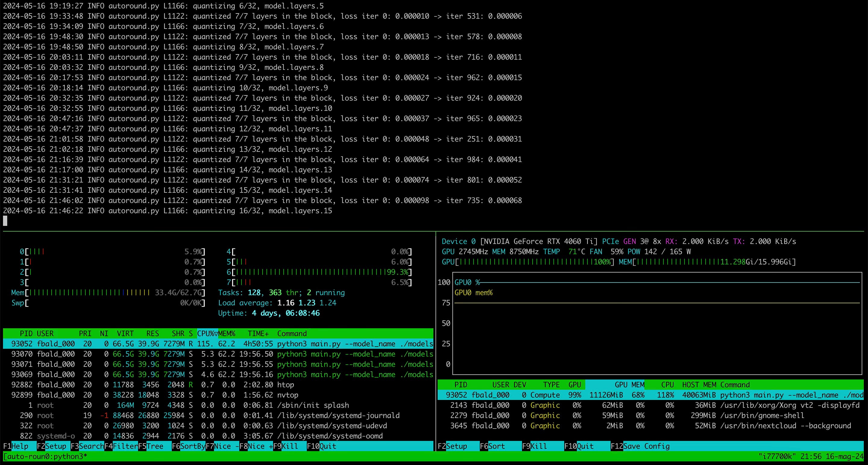868x465 pixels.
Task: Select nvtop Xorg process row
Action: click(x=650, y=405)
